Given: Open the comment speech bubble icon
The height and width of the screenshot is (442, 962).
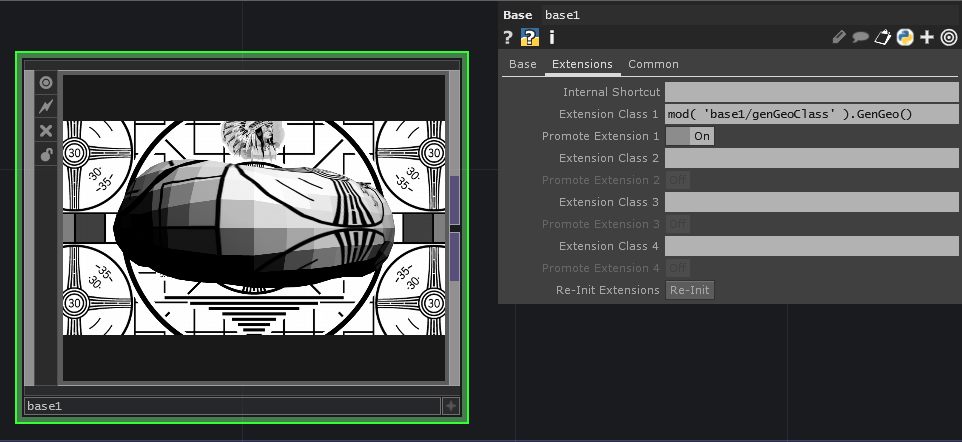Looking at the screenshot, I should pyautogui.click(x=860, y=38).
